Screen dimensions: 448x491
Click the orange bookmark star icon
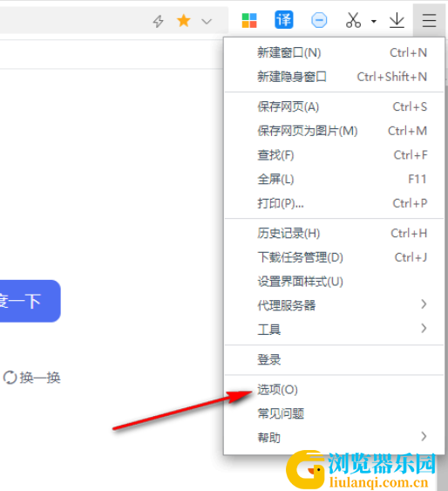click(183, 21)
